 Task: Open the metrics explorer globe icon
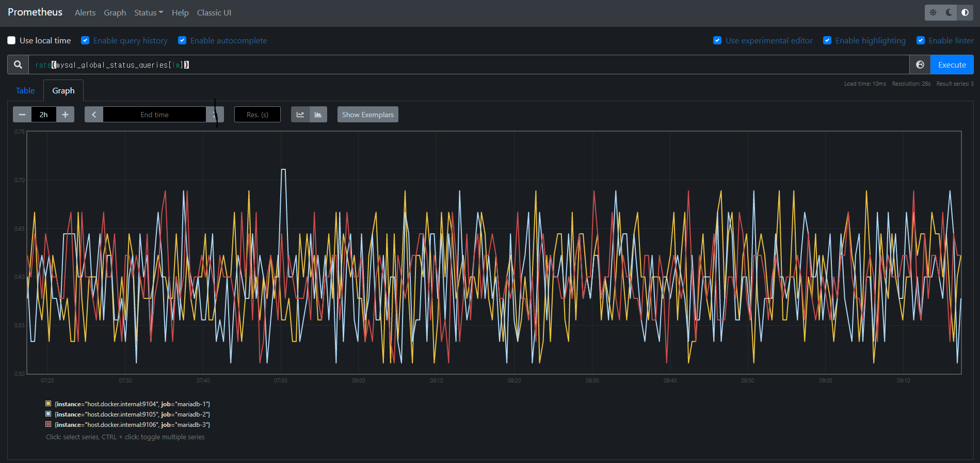(920, 65)
